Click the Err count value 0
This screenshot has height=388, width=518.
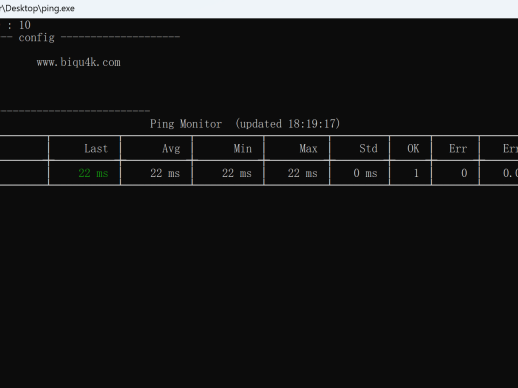point(464,173)
